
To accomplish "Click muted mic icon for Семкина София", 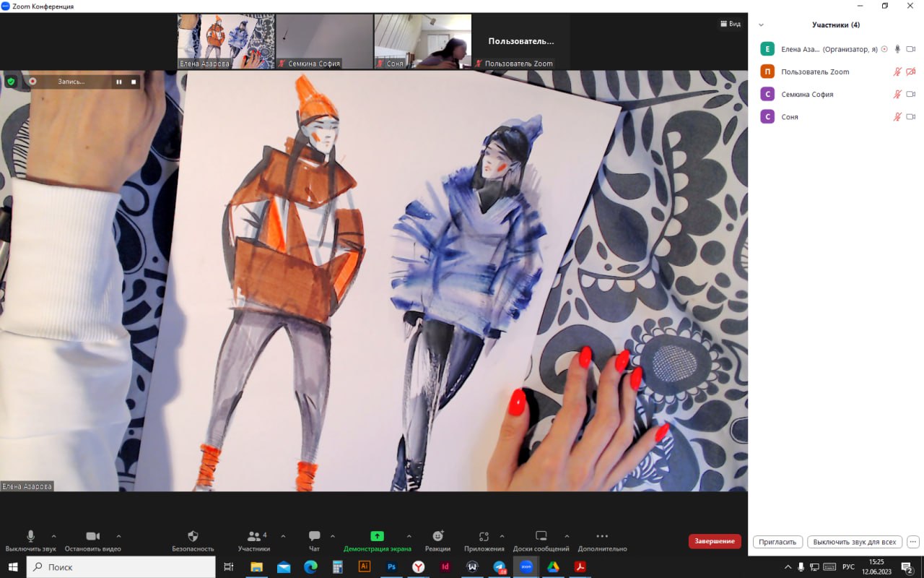I will coord(898,94).
